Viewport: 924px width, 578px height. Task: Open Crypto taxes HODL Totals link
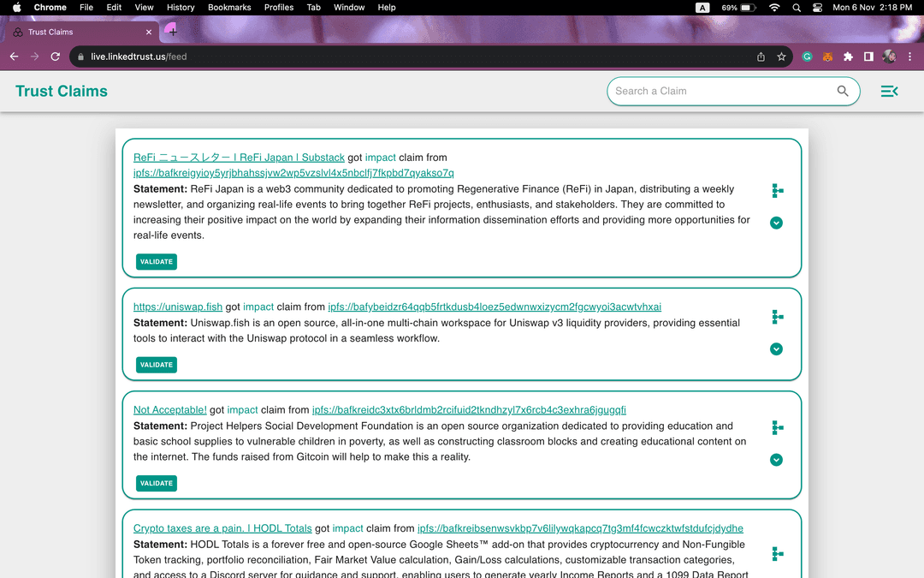tap(222, 528)
